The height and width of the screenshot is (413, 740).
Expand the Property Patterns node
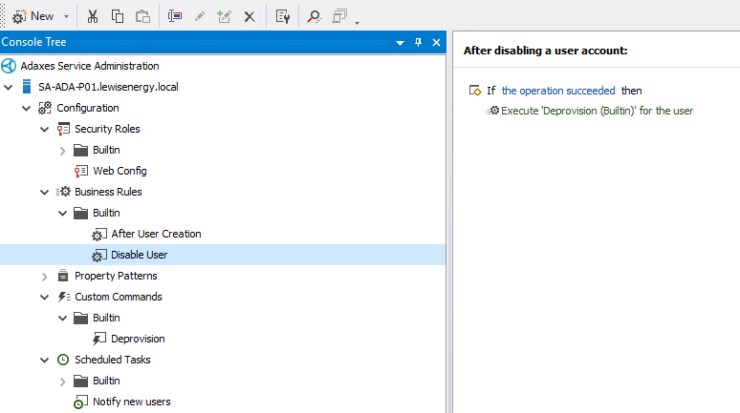pos(44,277)
